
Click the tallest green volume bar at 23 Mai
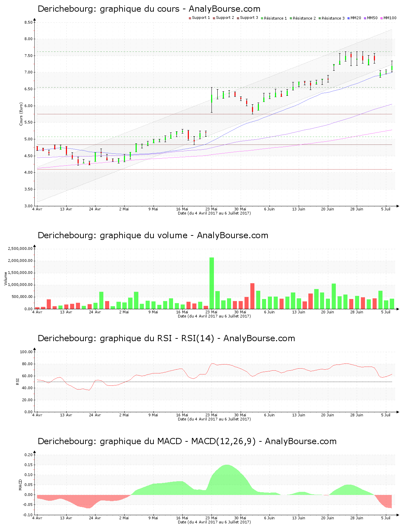coord(212,283)
